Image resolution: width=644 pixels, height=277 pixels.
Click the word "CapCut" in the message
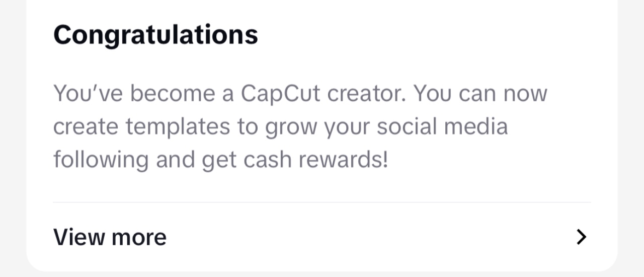click(281, 94)
